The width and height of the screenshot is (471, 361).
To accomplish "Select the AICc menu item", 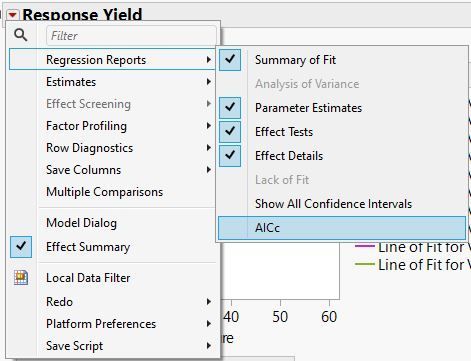I will [x=342, y=228].
